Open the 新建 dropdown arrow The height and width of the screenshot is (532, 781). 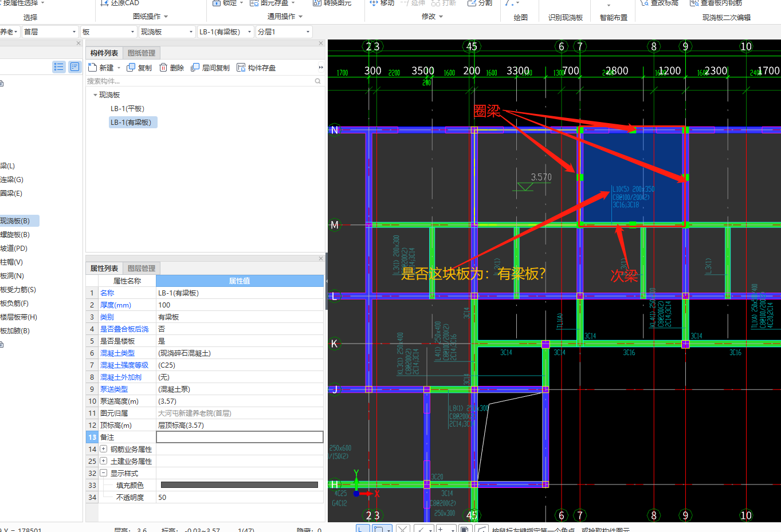(x=119, y=68)
